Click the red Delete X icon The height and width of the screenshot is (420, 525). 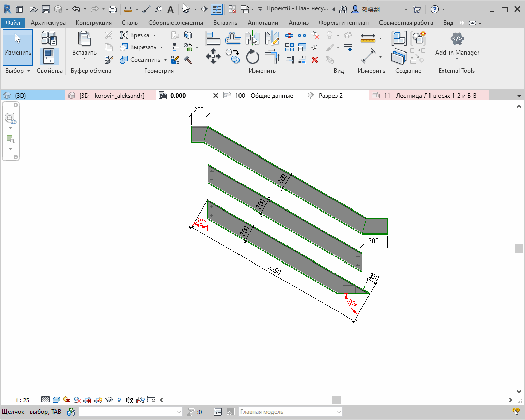coord(314,60)
